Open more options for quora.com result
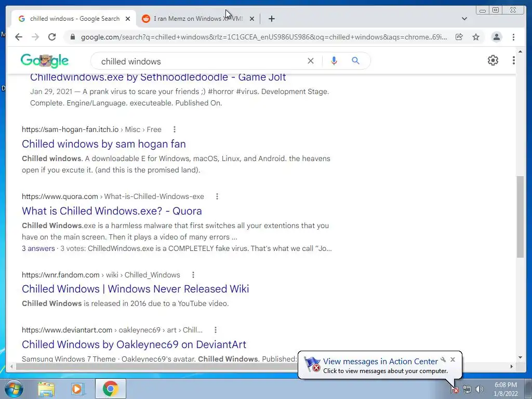The height and width of the screenshot is (399, 532). coord(217,196)
